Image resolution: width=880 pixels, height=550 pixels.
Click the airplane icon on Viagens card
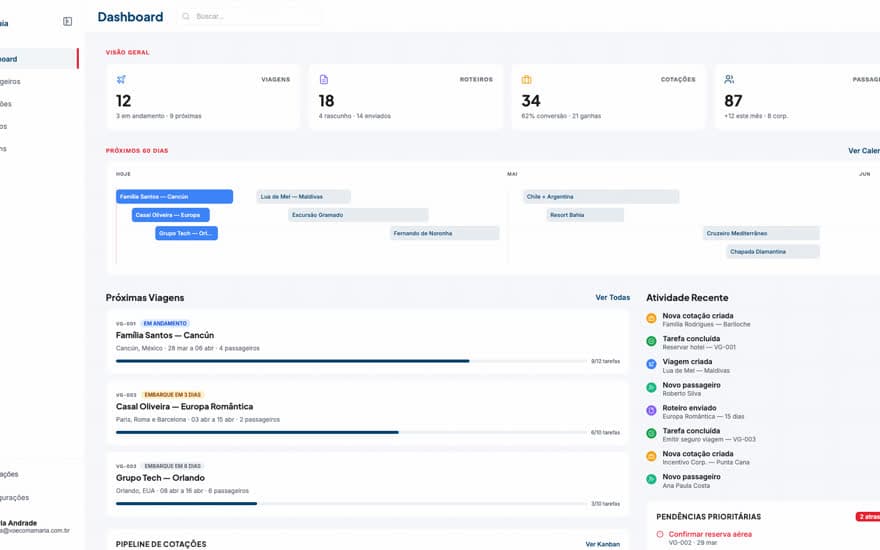click(x=121, y=79)
